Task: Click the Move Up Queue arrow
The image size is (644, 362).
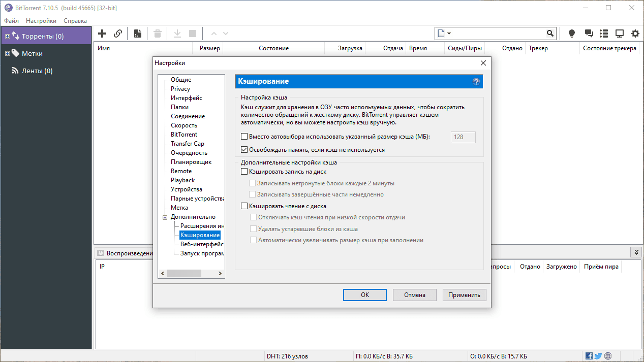Action: tap(213, 34)
